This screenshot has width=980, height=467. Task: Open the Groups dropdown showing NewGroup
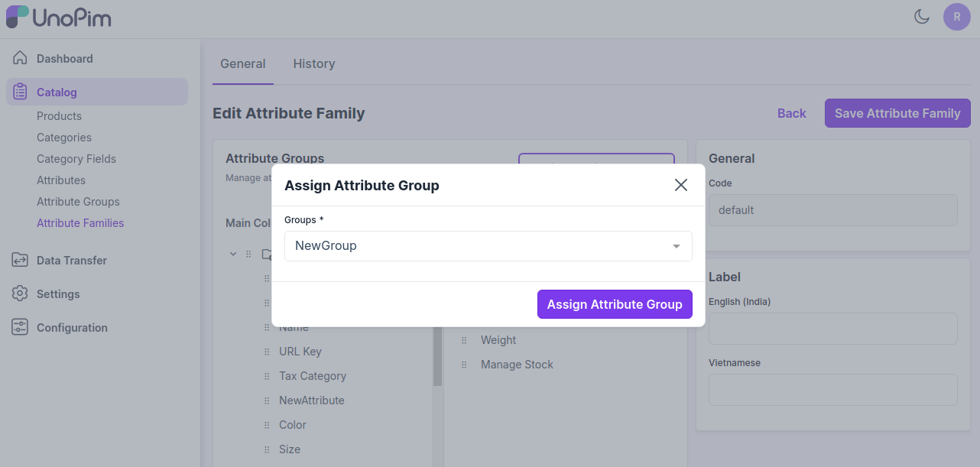coord(488,245)
